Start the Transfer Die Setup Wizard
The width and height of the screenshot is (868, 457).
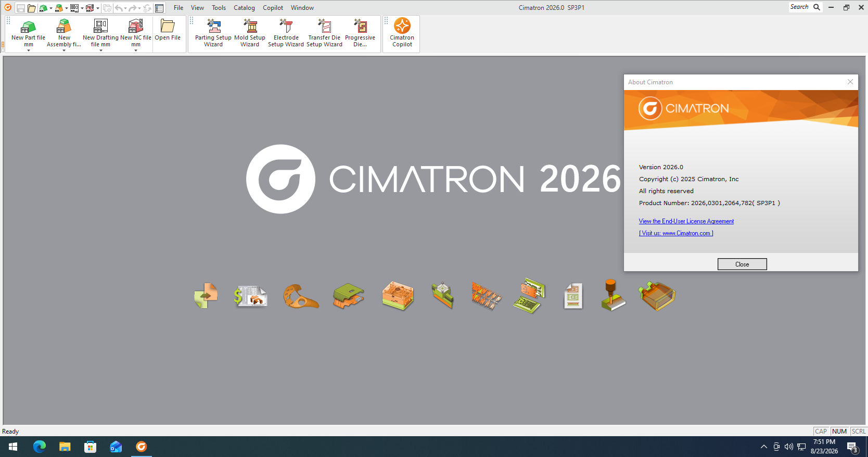tap(324, 33)
